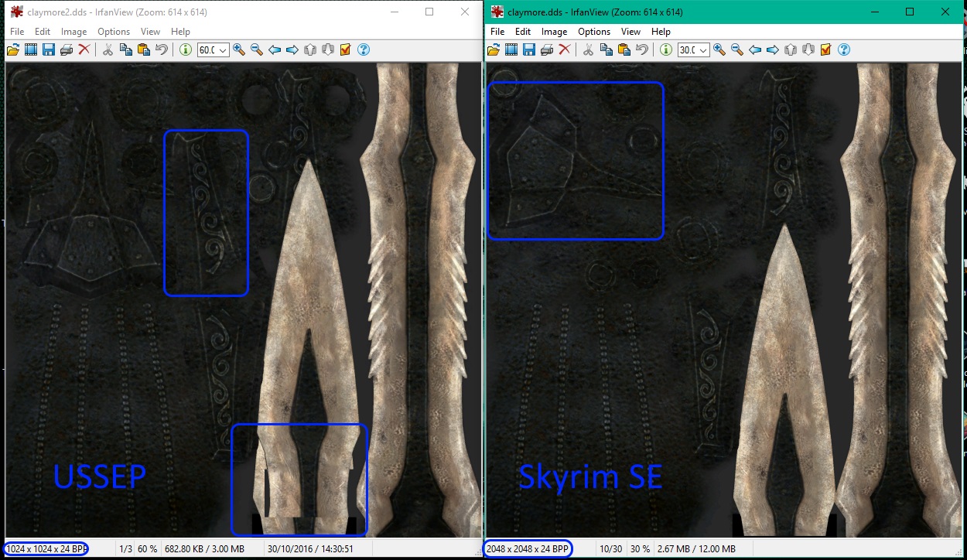Image resolution: width=967 pixels, height=560 pixels.
Task: Zoom out on claymore.dds image
Action: point(737,50)
